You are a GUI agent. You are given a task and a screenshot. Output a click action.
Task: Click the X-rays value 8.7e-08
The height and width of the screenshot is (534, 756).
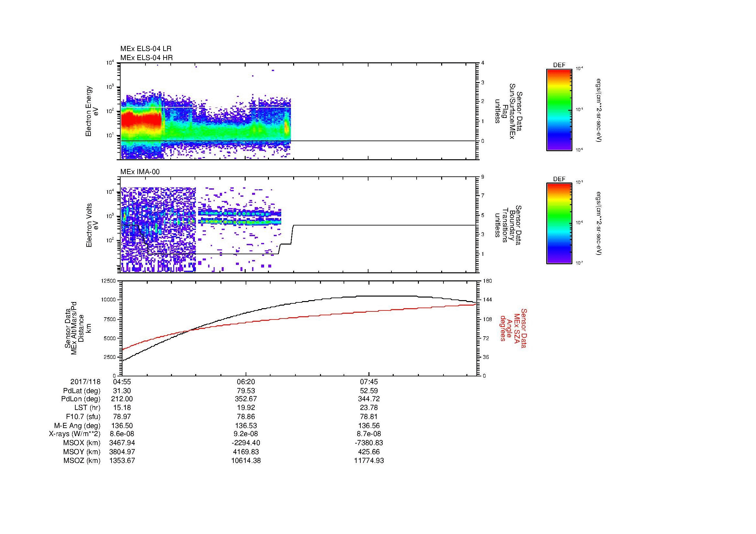point(369,434)
